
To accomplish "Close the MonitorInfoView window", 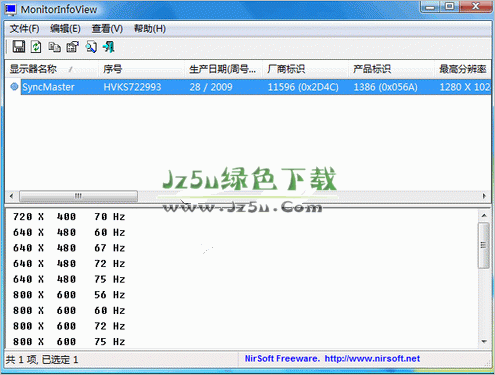I will [x=475, y=6].
